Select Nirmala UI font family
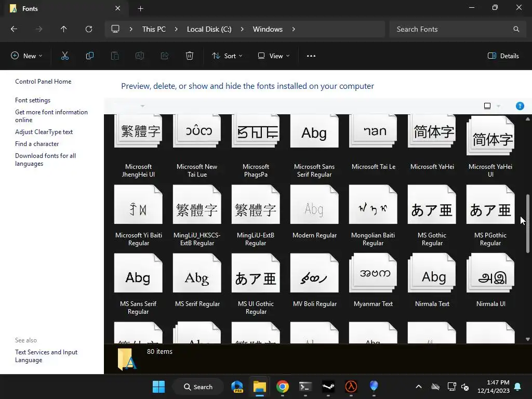The image size is (532, 399). [490, 280]
